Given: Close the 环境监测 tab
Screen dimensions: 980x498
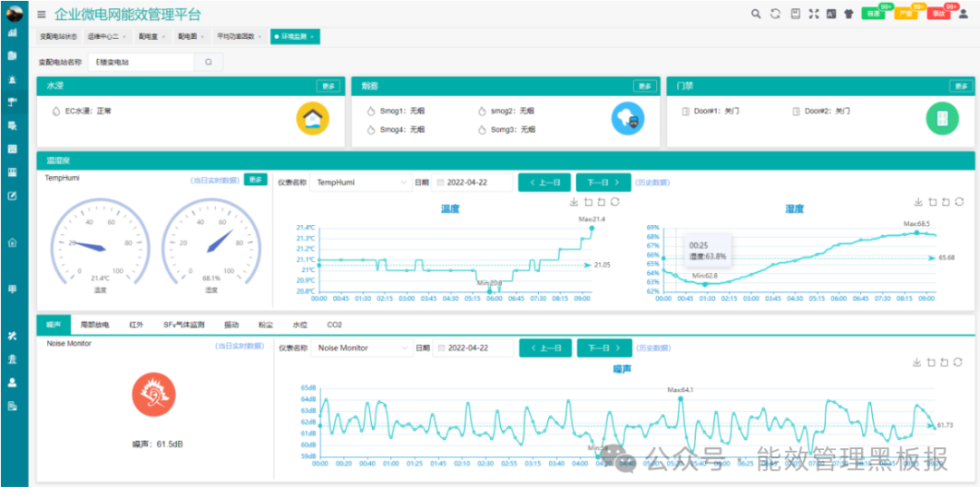Looking at the screenshot, I should [311, 37].
